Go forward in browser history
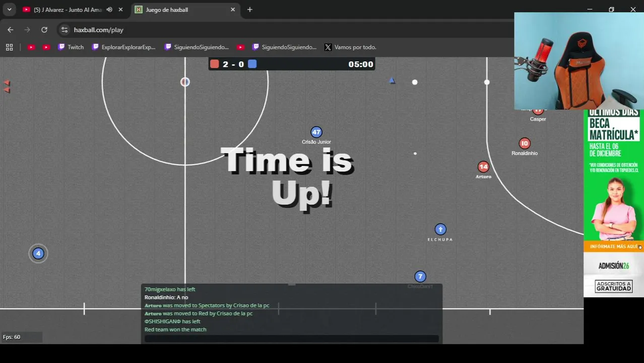Viewport: 644px width, 363px height. pos(27,30)
